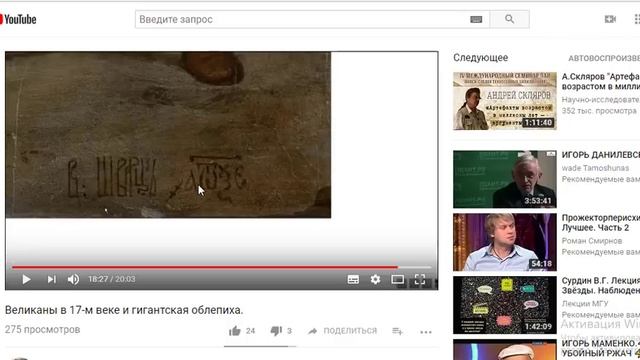This screenshot has width=640, height=360.
Task: Open the three-dots more actions menu
Action: [x=426, y=332]
